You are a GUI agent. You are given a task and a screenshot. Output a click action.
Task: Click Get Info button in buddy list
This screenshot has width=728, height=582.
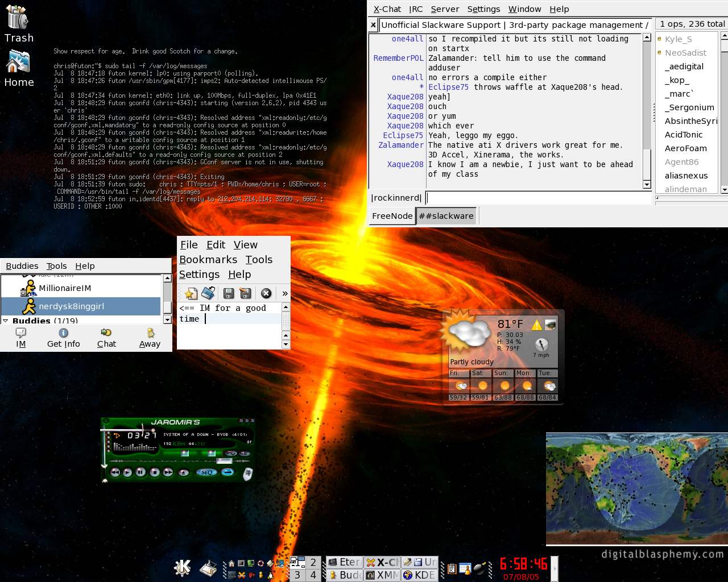tap(63, 338)
